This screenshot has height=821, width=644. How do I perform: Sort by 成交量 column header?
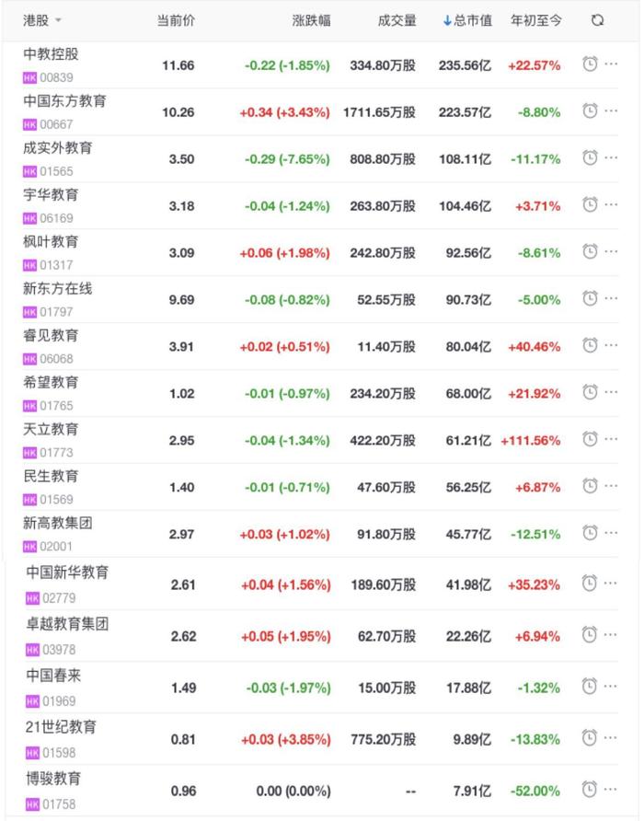(397, 20)
